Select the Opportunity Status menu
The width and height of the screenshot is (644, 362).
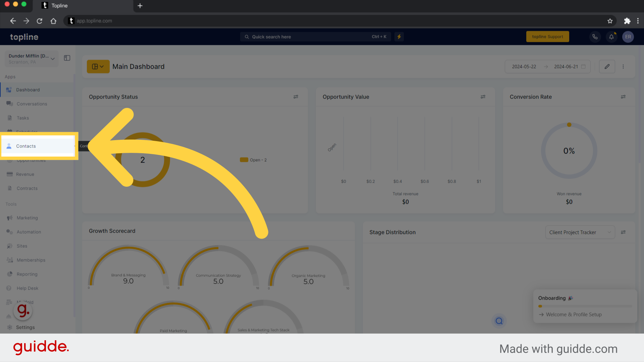296,96
